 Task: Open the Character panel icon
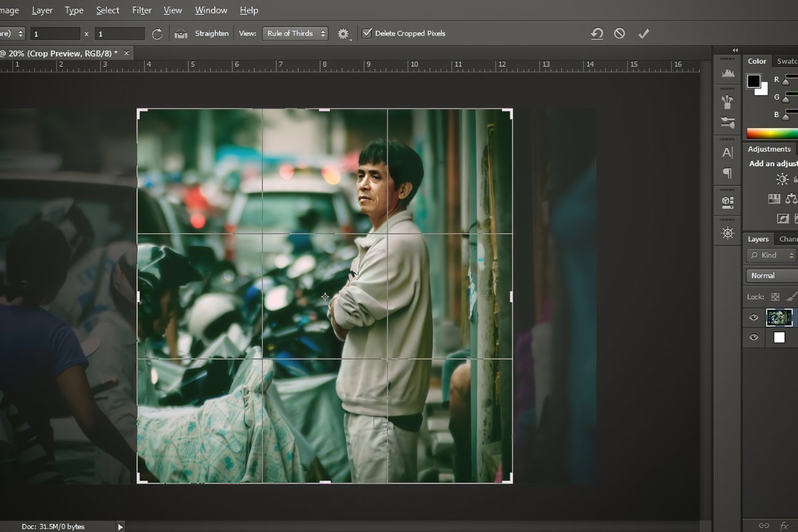(x=728, y=152)
